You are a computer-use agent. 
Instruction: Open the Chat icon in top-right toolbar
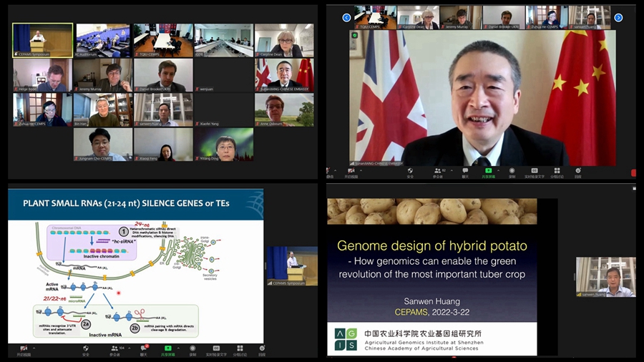coord(465,172)
